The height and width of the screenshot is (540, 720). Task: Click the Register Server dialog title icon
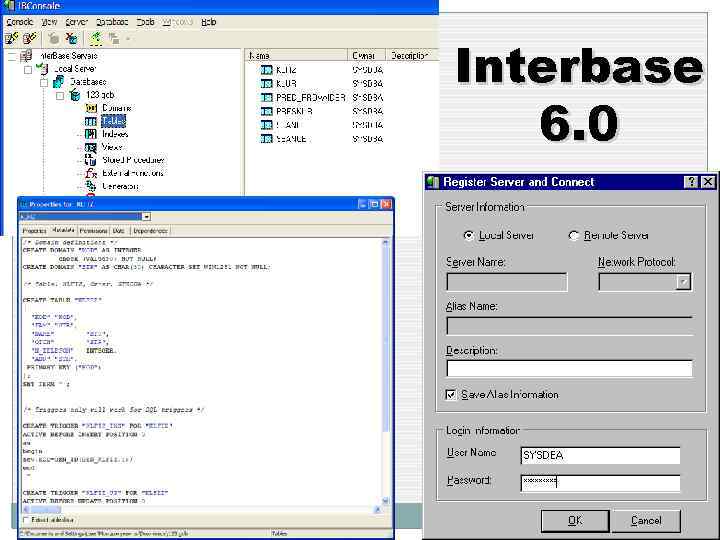[x=433, y=182]
